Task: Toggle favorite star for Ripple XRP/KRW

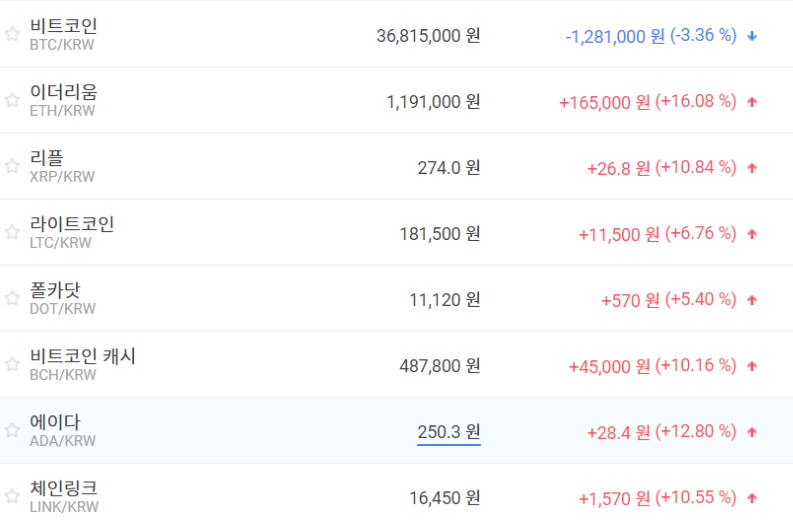Action: click(12, 166)
